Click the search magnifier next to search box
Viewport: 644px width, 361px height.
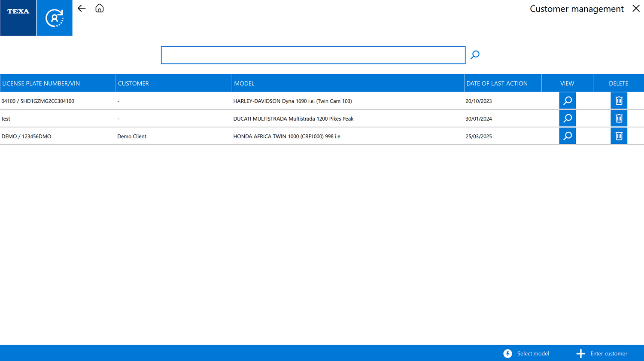[475, 55]
